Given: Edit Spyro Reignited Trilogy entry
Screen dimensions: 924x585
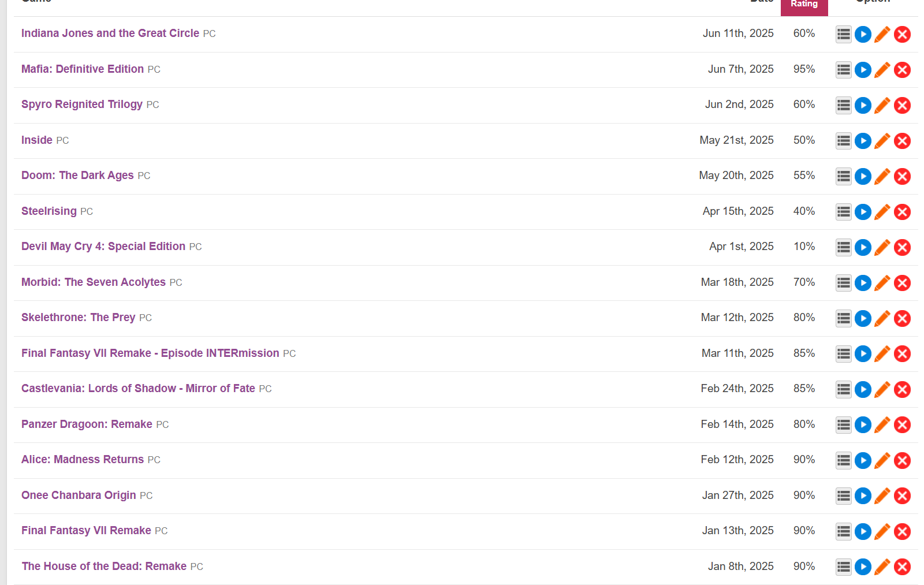Looking at the screenshot, I should 882,106.
